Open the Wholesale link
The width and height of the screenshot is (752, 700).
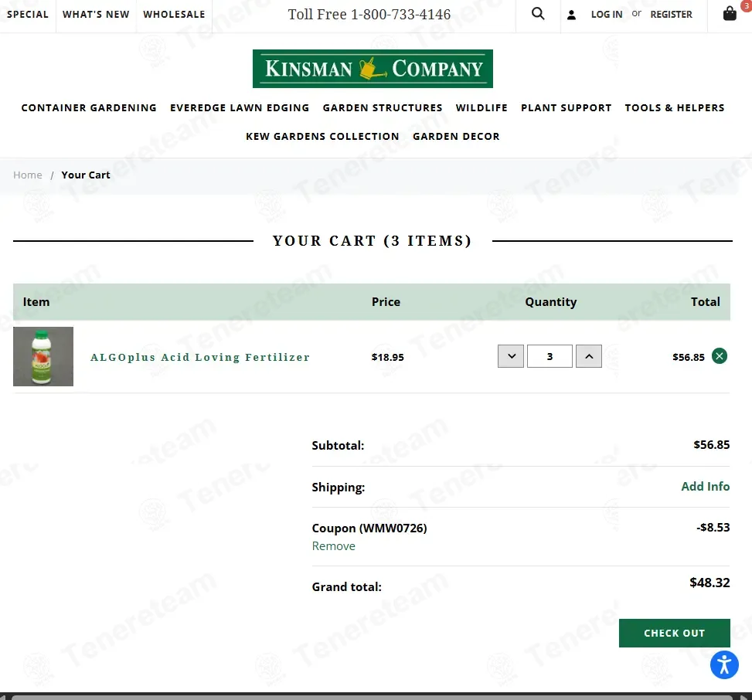[x=174, y=15]
